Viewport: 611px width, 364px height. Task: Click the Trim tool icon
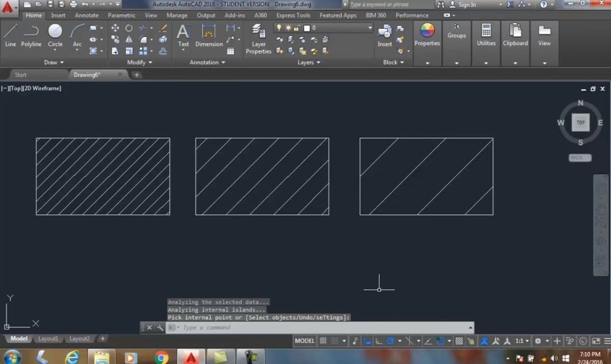tap(144, 28)
